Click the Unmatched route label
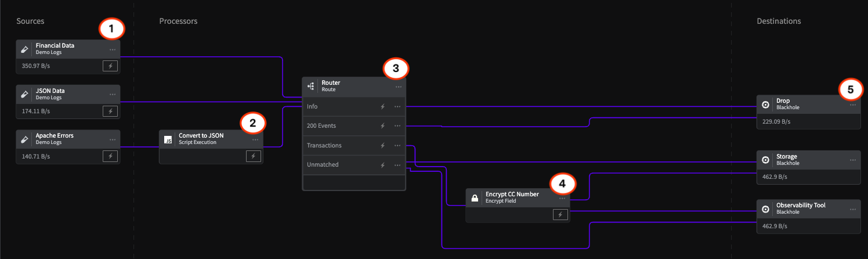The width and height of the screenshot is (868, 259). (321, 165)
